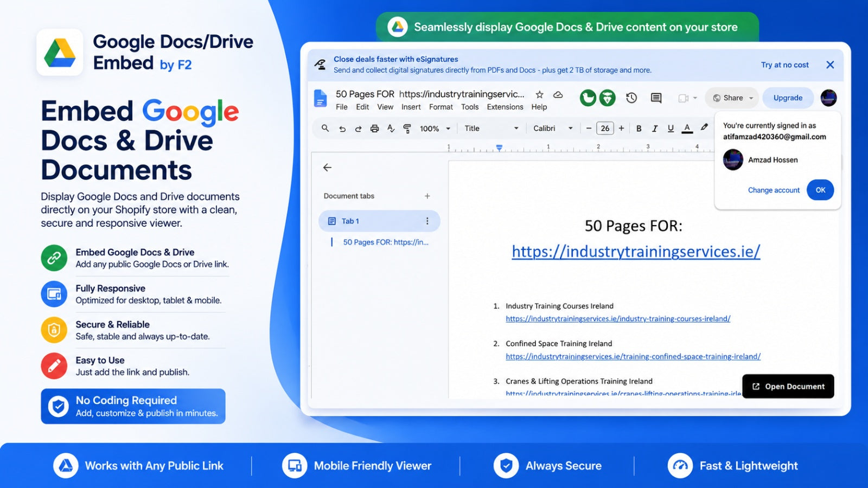Image resolution: width=868 pixels, height=488 pixels.
Task: Open the Insert menu
Action: pos(411,107)
